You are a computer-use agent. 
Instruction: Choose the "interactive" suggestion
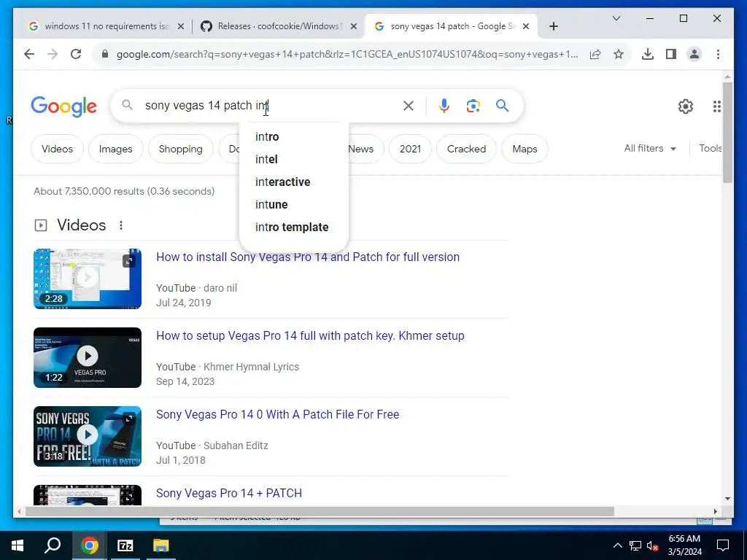pyautogui.click(x=294, y=182)
